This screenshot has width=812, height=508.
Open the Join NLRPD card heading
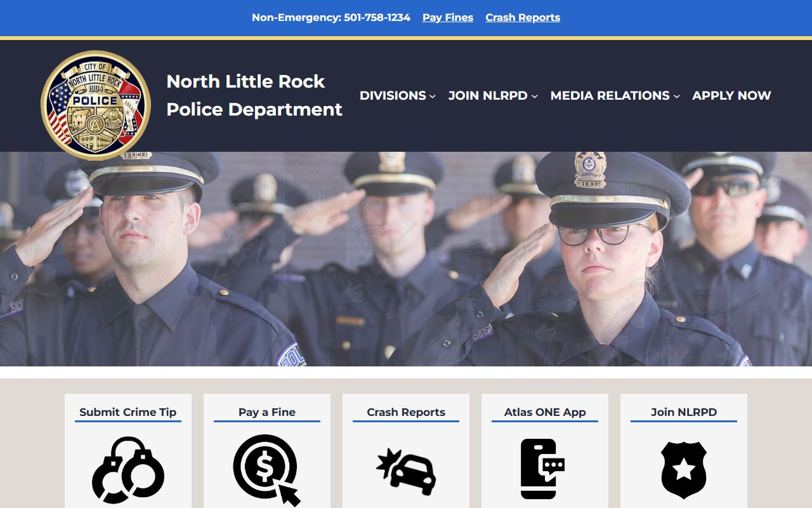(x=684, y=412)
